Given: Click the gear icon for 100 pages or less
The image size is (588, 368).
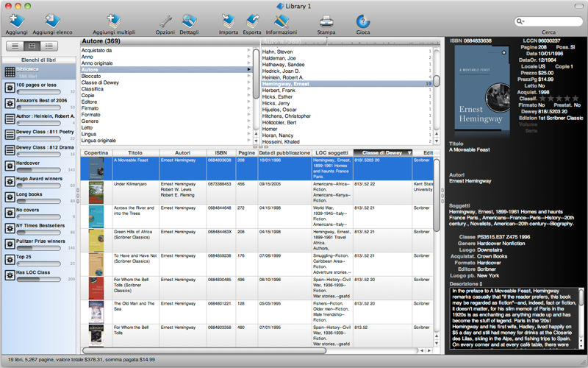Looking at the screenshot, I should [x=10, y=88].
